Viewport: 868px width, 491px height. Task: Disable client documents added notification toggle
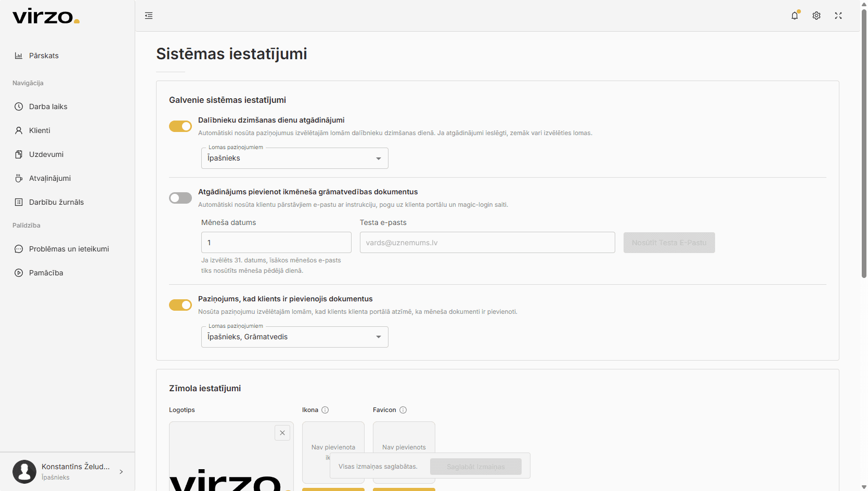(x=180, y=305)
